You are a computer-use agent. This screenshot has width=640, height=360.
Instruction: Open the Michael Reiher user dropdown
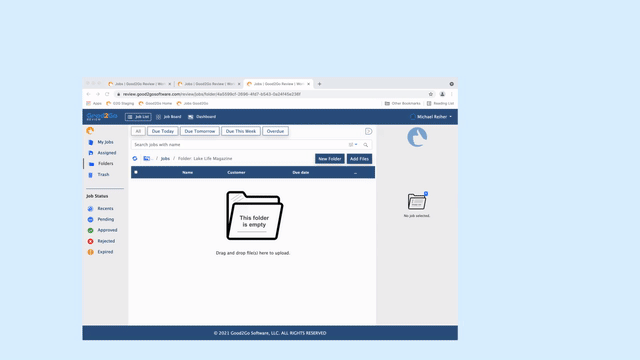[431, 117]
